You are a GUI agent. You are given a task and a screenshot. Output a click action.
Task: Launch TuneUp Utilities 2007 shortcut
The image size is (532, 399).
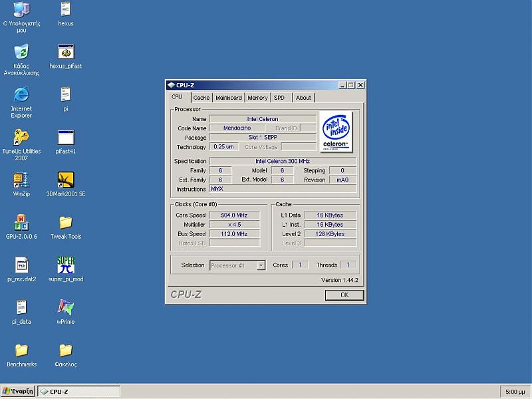point(21,137)
